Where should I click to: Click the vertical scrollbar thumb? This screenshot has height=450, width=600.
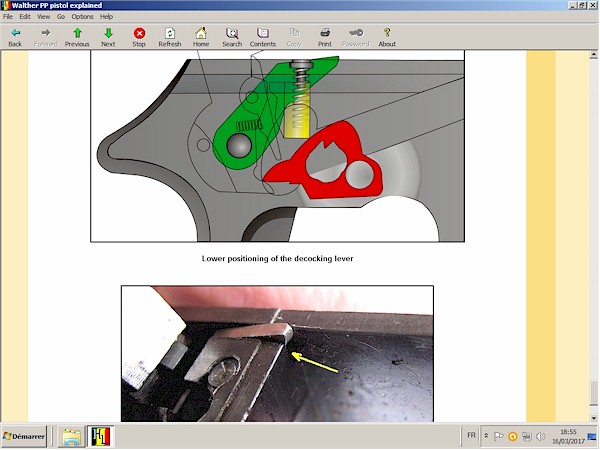click(x=593, y=393)
